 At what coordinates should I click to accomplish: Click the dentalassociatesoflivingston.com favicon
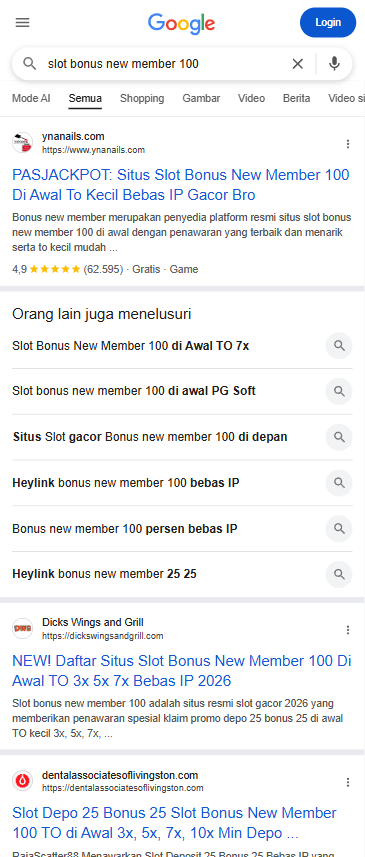pos(22,781)
